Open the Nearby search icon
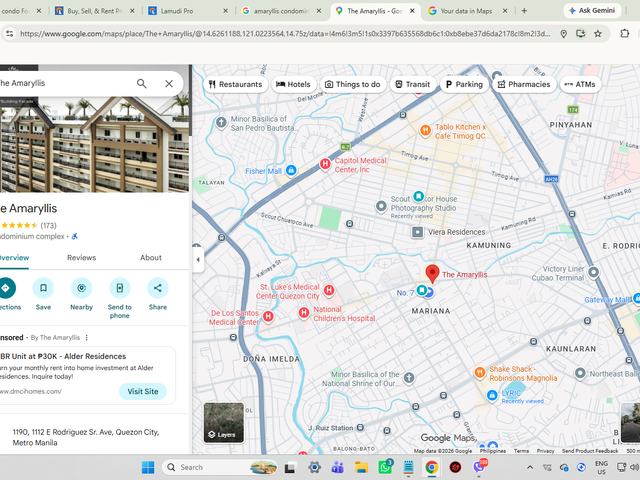The image size is (640, 480). tap(81, 288)
